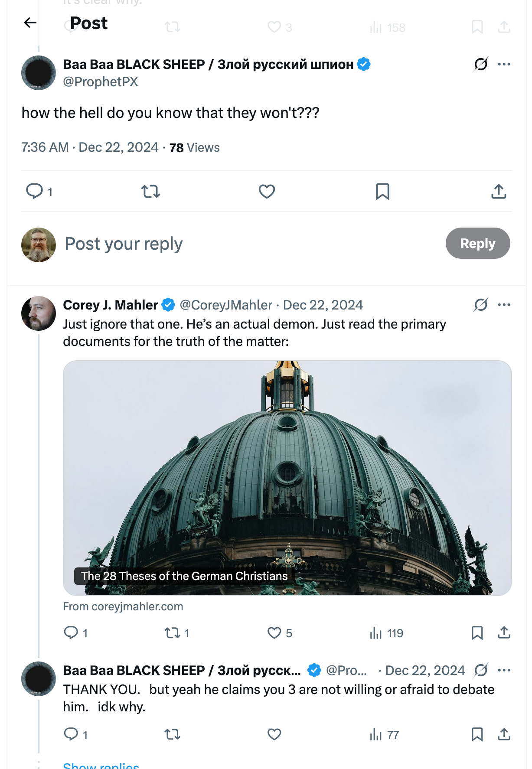Go back using the arrow icon

pyautogui.click(x=30, y=23)
